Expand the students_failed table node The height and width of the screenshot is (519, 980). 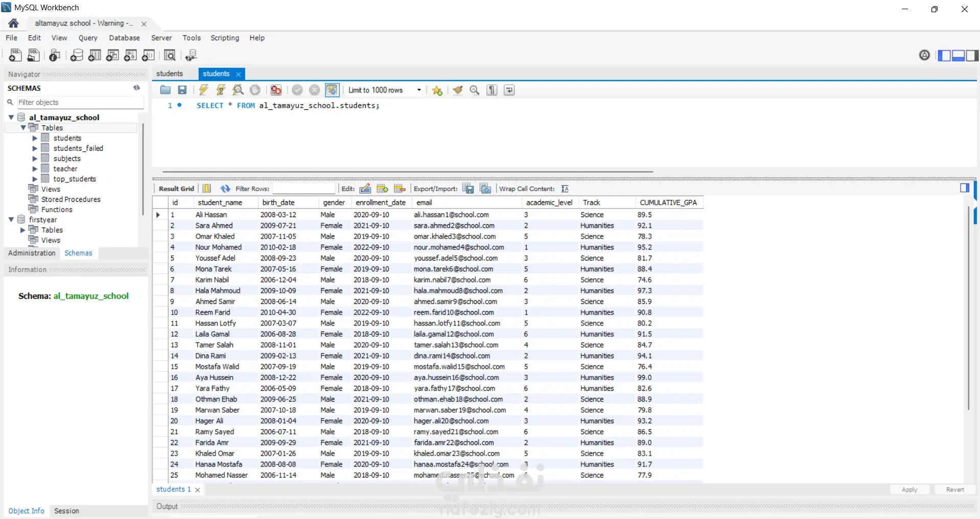tap(35, 149)
